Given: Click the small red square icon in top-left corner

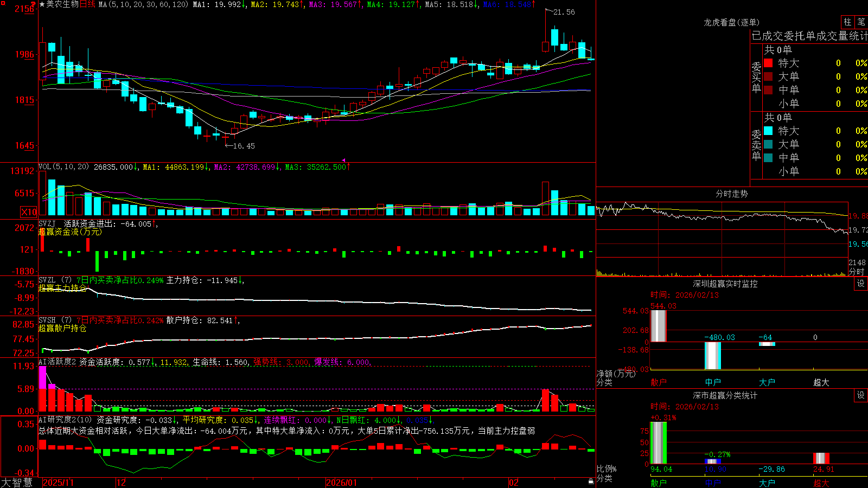Looking at the screenshot, I should click(3, 3).
